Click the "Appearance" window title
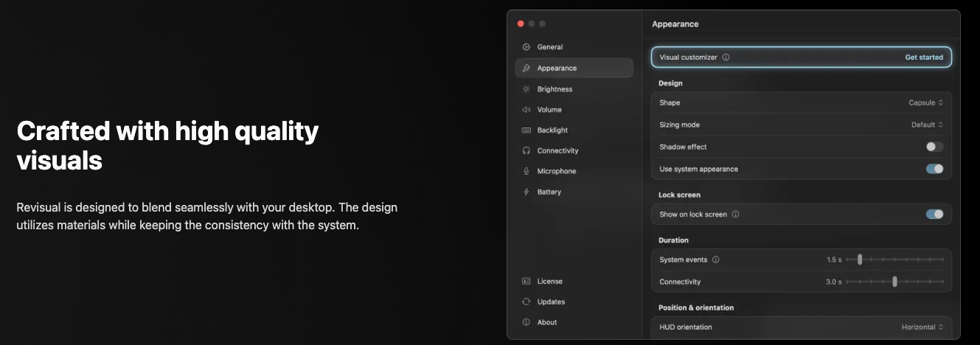 (x=675, y=24)
